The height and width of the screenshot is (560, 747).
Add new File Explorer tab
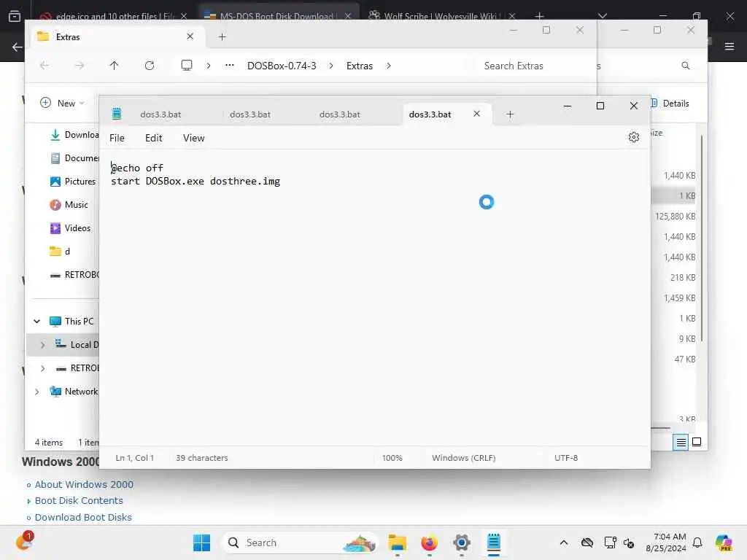coord(222,36)
